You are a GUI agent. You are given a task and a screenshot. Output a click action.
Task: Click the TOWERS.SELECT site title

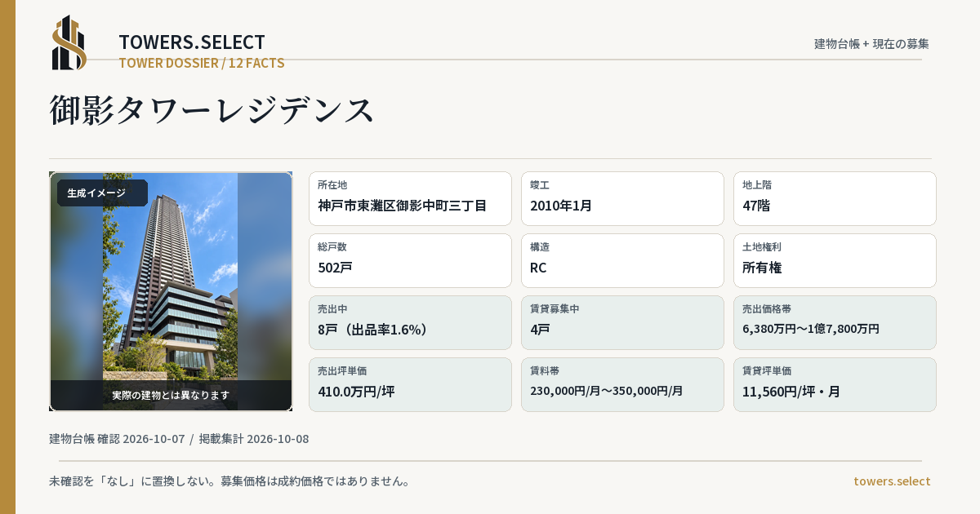192,42
